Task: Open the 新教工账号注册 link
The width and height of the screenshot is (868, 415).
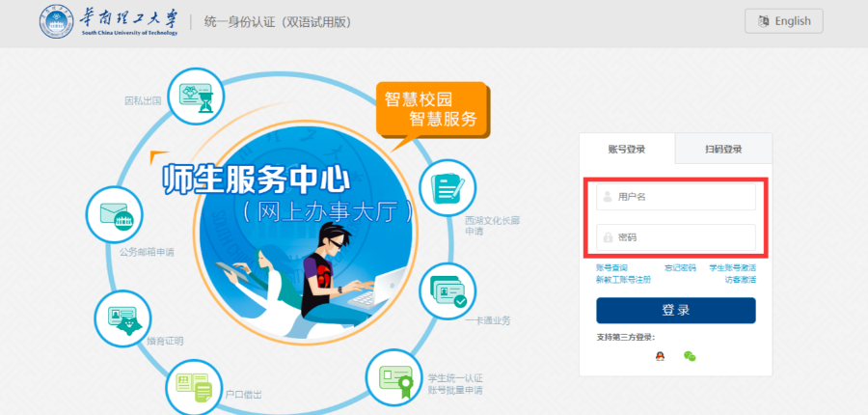Action: tap(623, 280)
